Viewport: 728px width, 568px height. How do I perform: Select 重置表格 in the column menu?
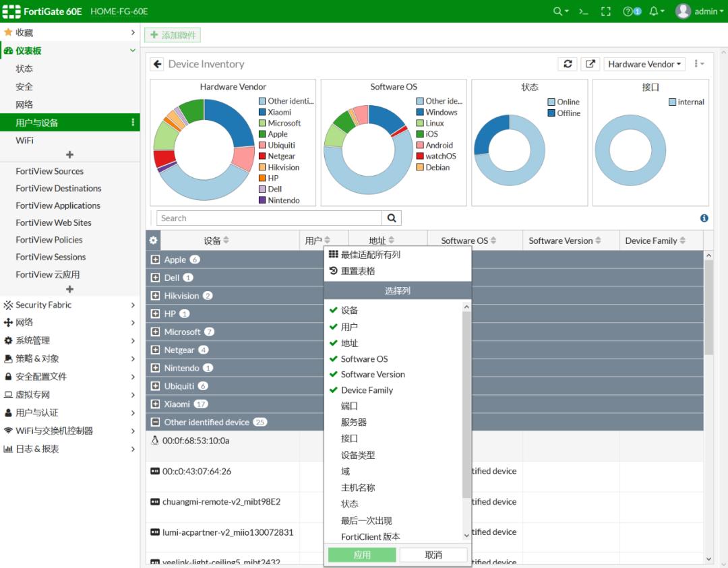tap(358, 271)
